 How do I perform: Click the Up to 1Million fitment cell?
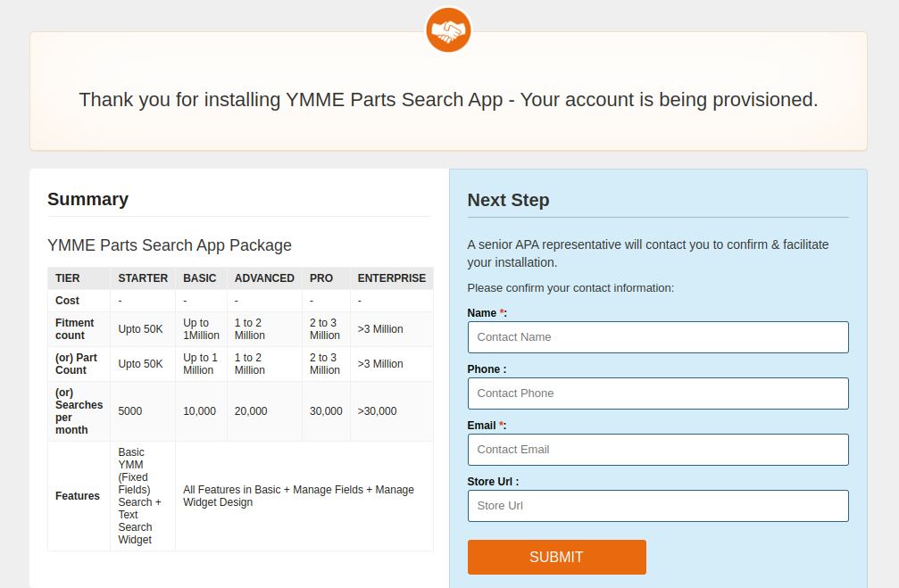pos(201,329)
